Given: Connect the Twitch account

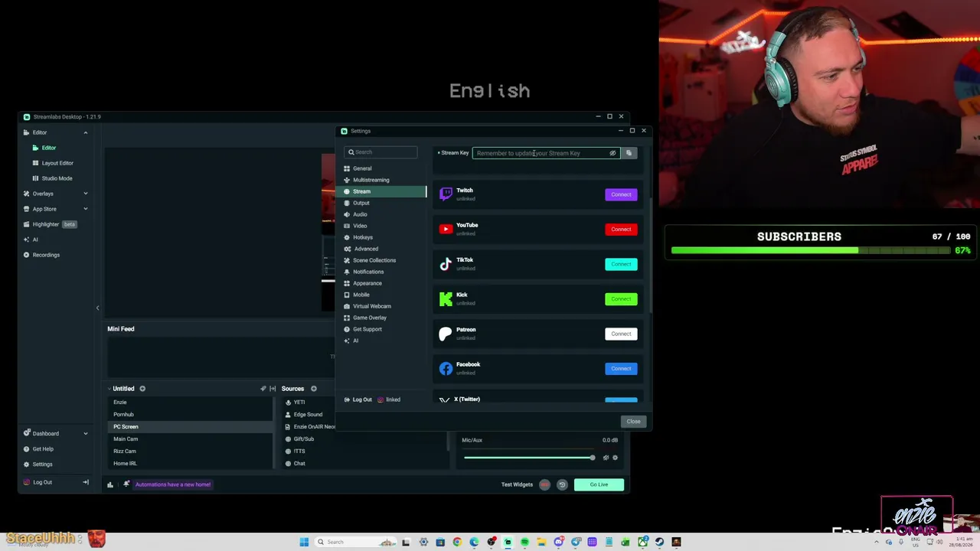Looking at the screenshot, I should 621,194.
